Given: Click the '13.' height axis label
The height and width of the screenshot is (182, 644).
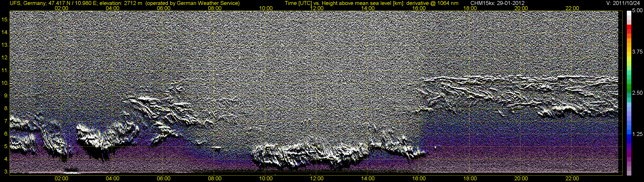Looking at the screenshot, I should [5, 45].
